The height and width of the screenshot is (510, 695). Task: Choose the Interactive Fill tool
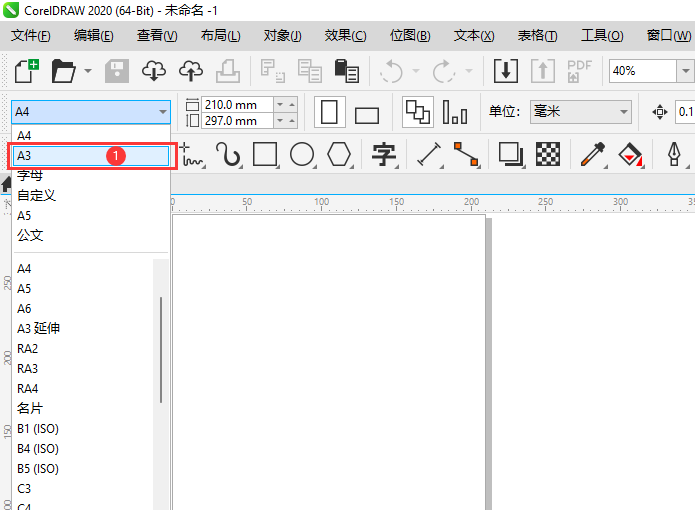630,155
